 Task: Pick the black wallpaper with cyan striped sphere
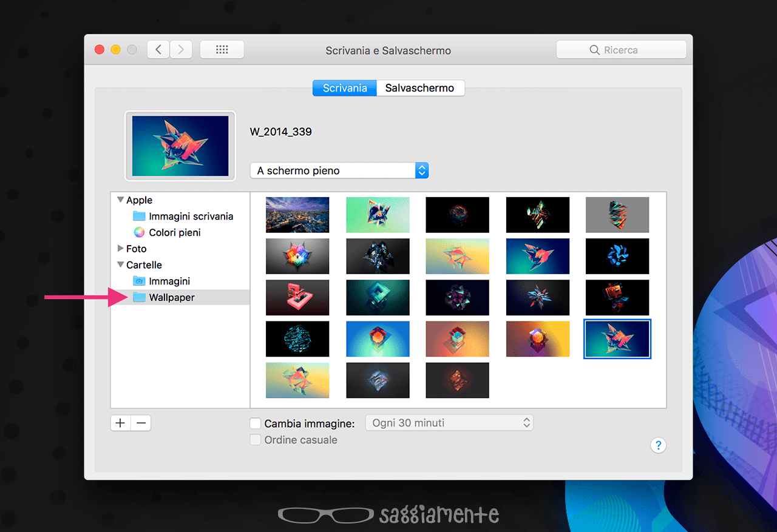point(297,339)
